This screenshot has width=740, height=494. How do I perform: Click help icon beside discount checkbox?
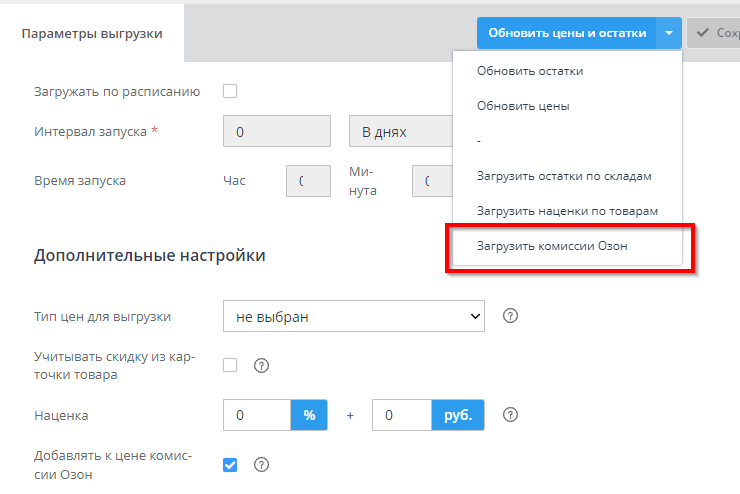tap(262, 365)
